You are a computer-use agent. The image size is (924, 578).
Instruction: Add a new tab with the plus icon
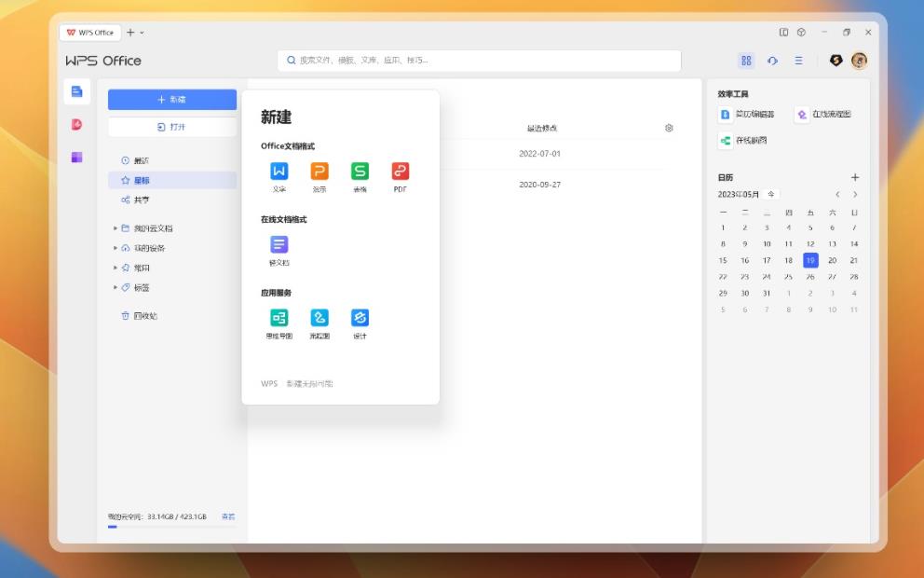click(130, 33)
